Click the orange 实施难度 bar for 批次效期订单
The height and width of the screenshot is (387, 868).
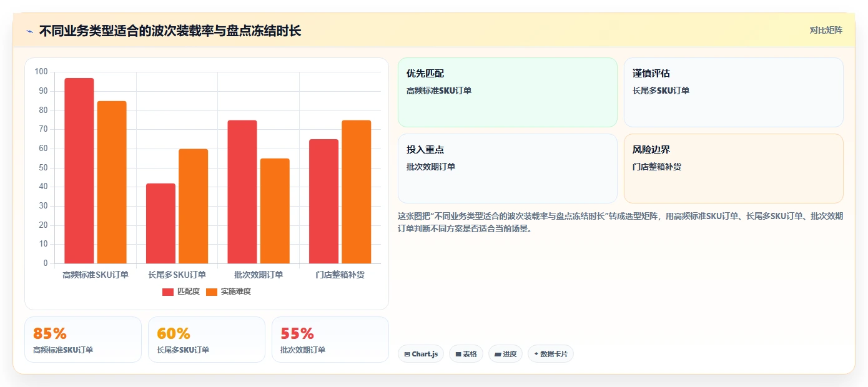tap(275, 211)
